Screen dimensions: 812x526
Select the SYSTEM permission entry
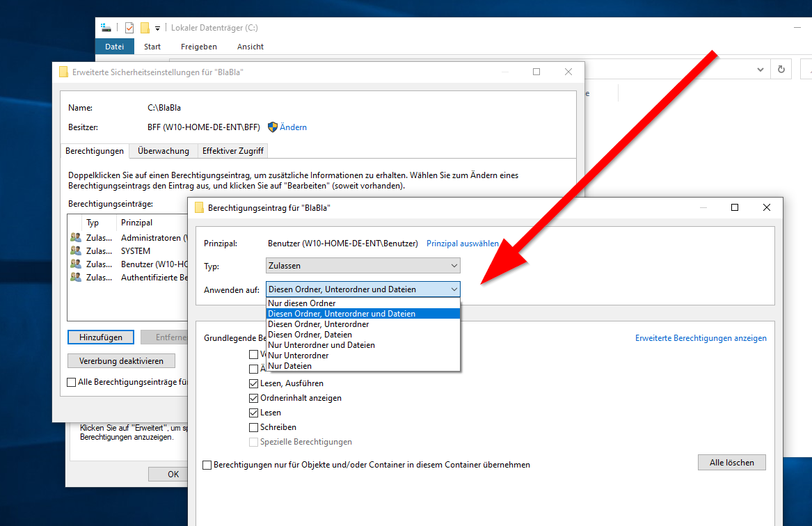coord(128,250)
